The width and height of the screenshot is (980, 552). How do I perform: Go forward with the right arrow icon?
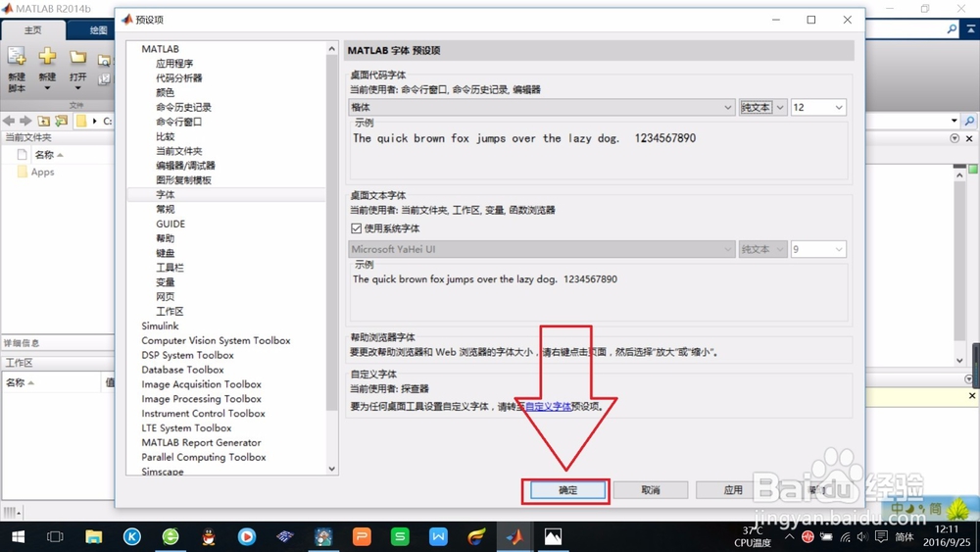[25, 121]
